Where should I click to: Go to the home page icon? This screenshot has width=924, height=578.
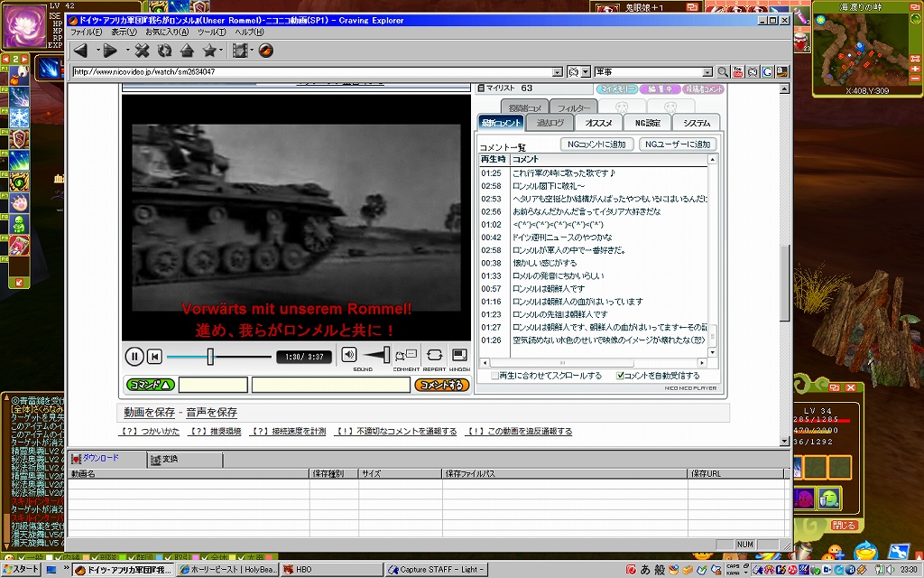click(x=187, y=51)
